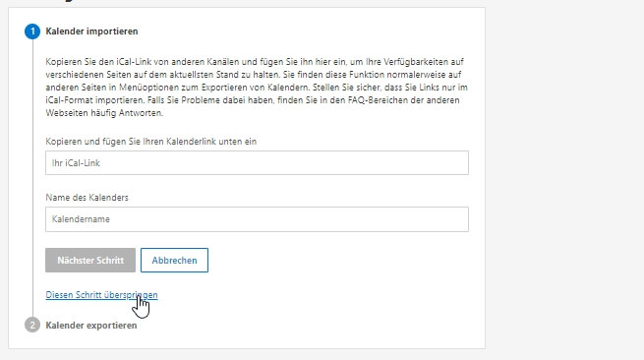Click the gray step 2 circle icon
The width and height of the screenshot is (644, 360).
[32, 325]
